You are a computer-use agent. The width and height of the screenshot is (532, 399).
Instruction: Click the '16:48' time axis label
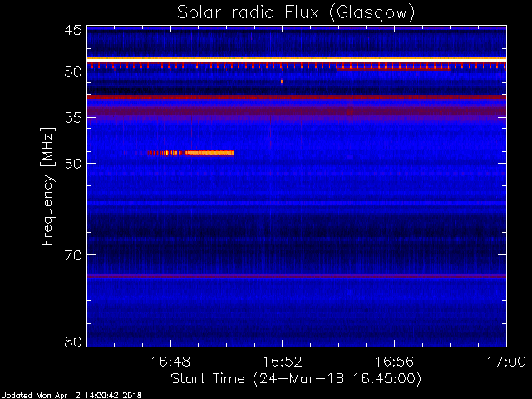(170, 362)
